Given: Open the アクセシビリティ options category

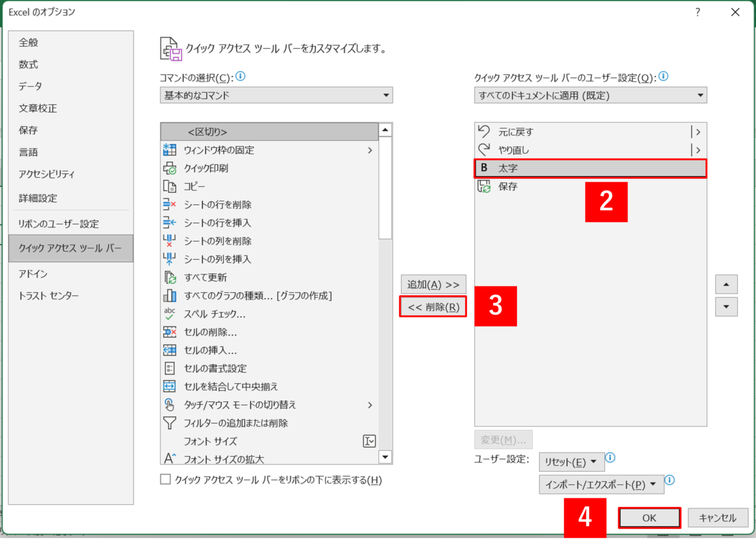Looking at the screenshot, I should 71,174.
